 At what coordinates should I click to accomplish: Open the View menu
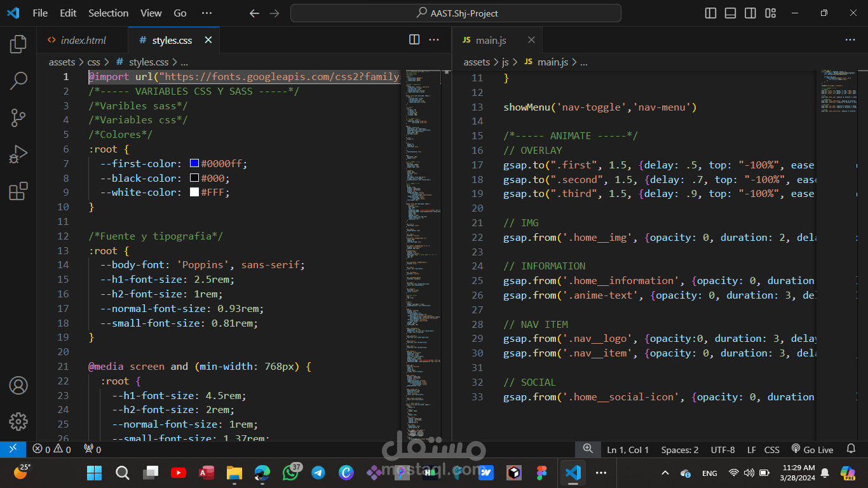click(151, 13)
